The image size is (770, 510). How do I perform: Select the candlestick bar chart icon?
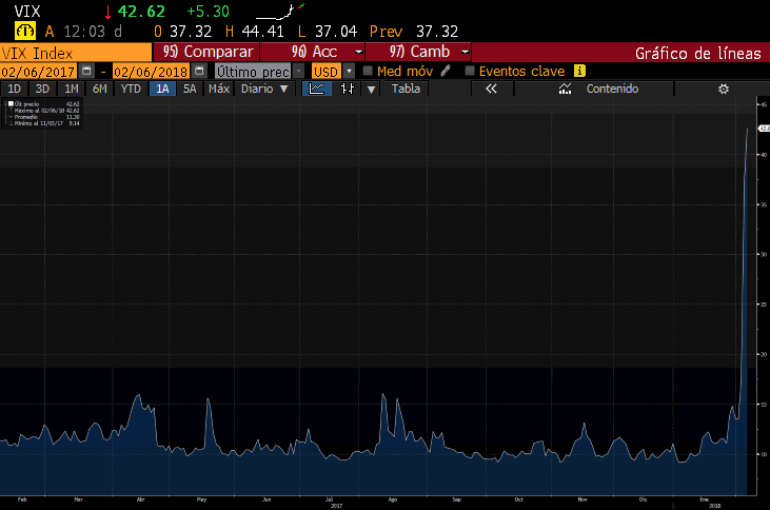347,89
